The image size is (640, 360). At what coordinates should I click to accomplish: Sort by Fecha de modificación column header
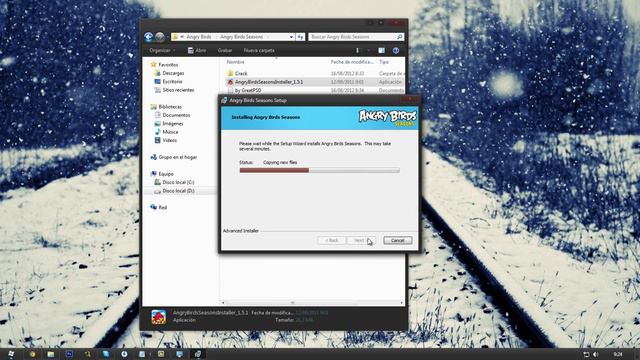pos(352,62)
